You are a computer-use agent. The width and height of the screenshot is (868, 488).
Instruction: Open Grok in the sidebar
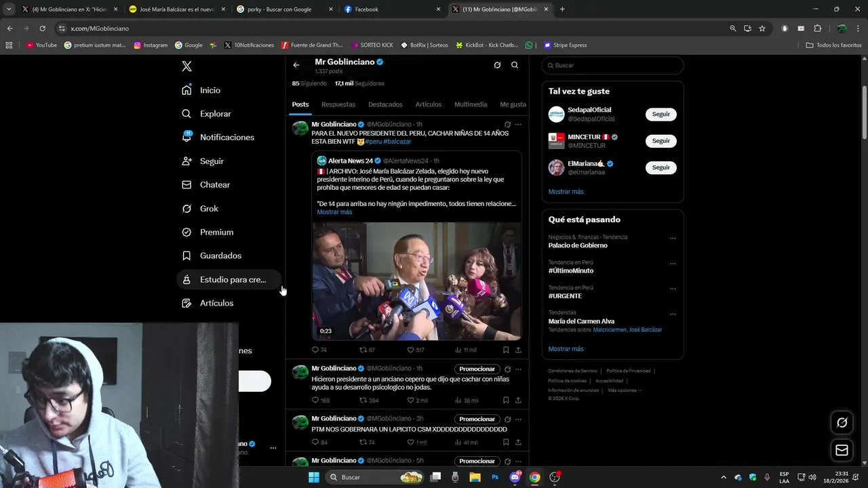point(199,208)
